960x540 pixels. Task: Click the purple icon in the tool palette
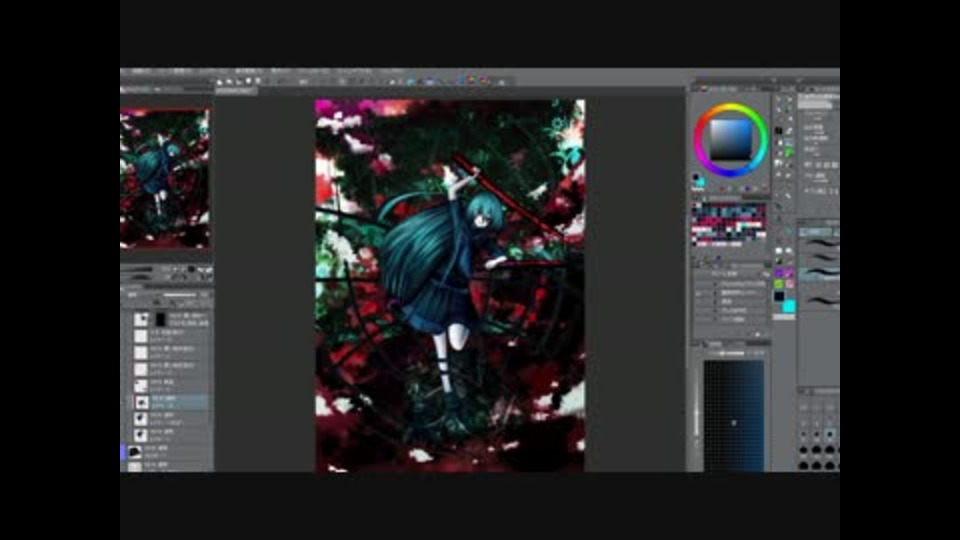(779, 273)
